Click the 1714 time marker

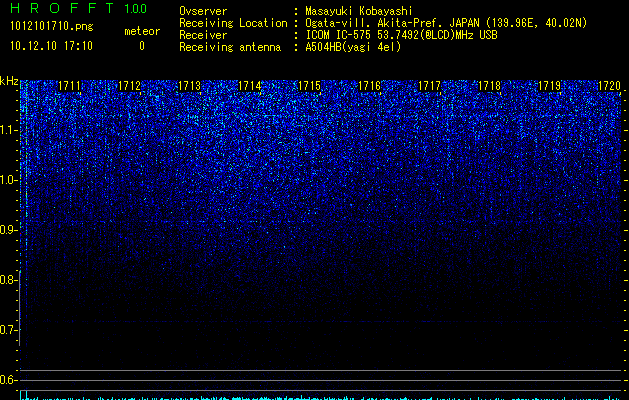(250, 86)
